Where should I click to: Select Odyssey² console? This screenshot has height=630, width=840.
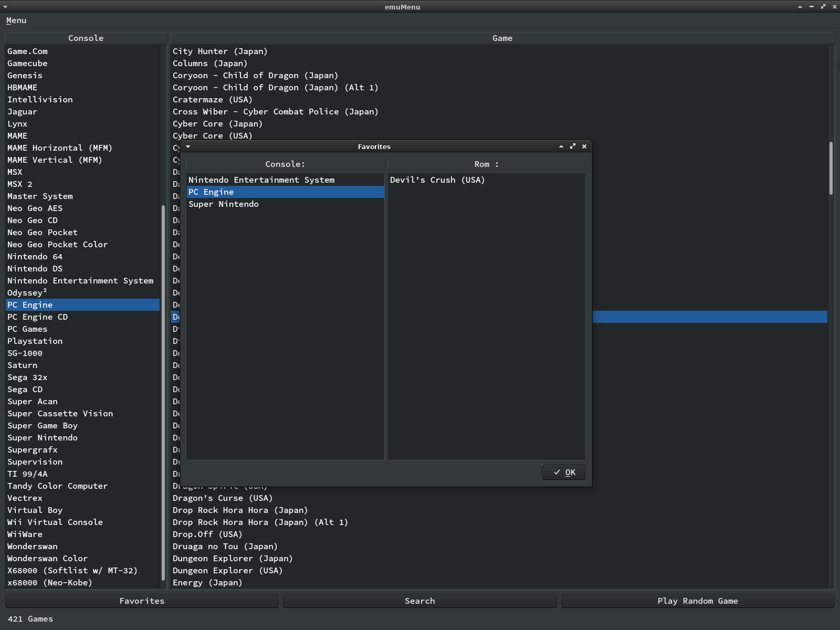[82, 293]
